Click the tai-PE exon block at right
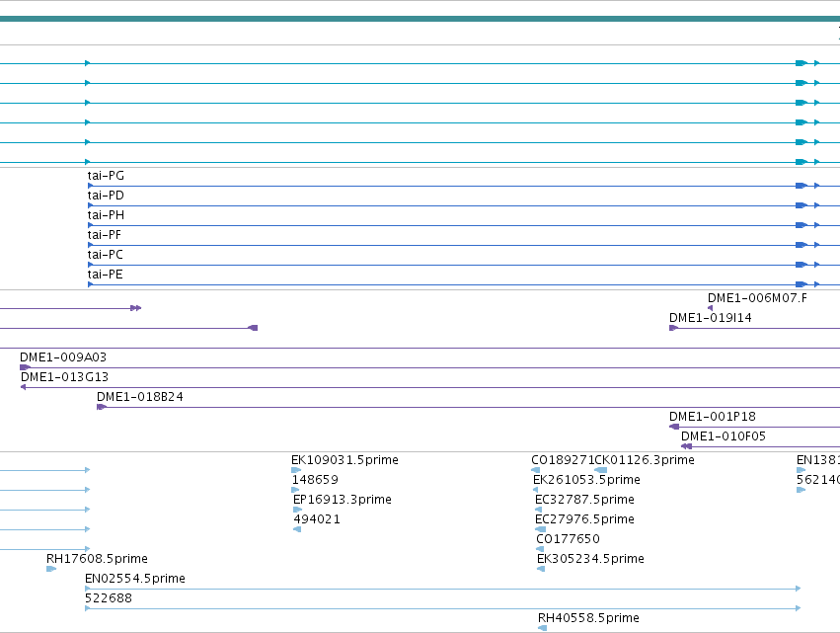840x633 pixels. [x=802, y=284]
